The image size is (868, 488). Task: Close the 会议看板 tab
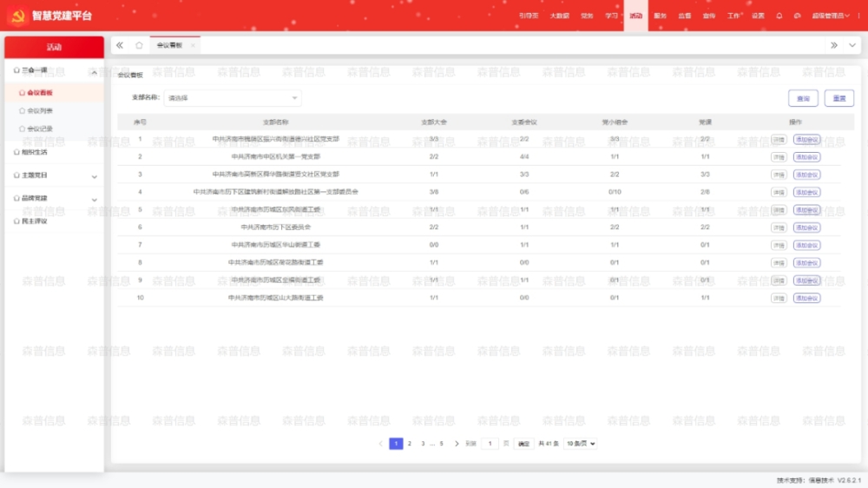193,45
